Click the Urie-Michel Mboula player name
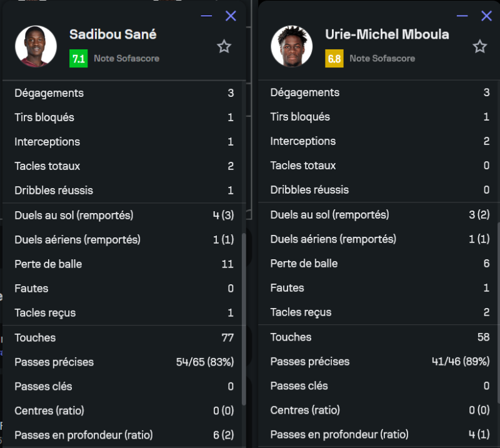Image resolution: width=500 pixels, height=448 pixels. pyautogui.click(x=387, y=34)
